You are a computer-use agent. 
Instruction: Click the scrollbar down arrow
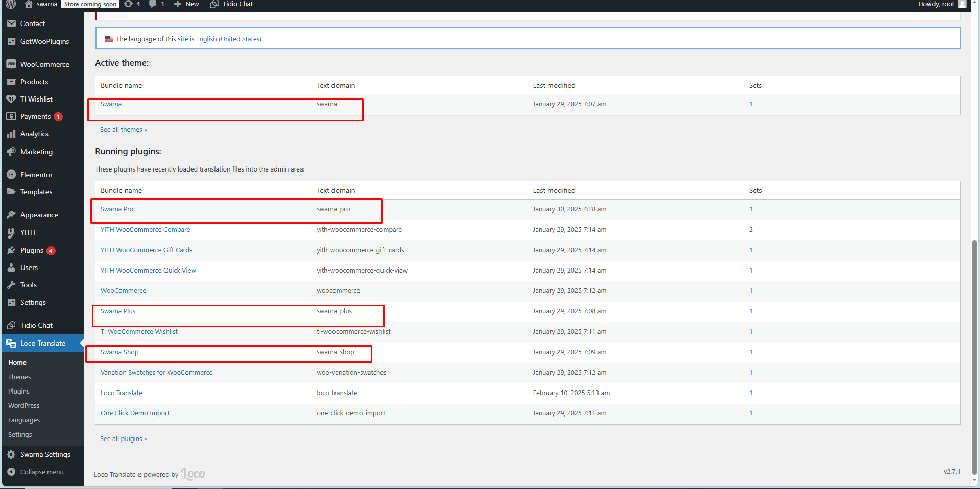974,480
